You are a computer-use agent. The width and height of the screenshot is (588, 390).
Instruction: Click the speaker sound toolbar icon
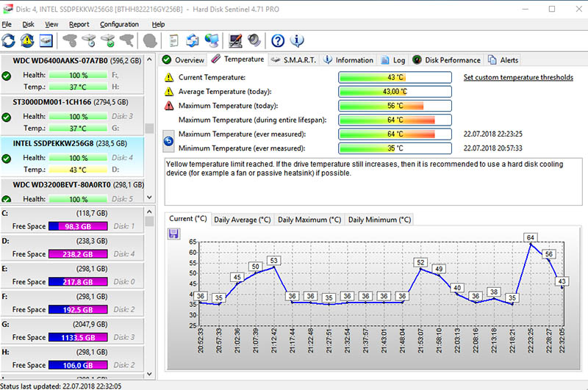tap(254, 40)
